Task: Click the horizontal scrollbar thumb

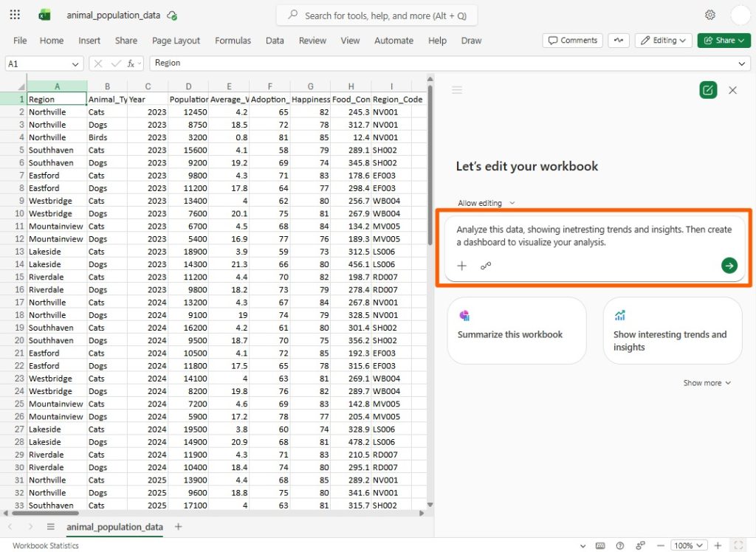Action: tap(45, 513)
